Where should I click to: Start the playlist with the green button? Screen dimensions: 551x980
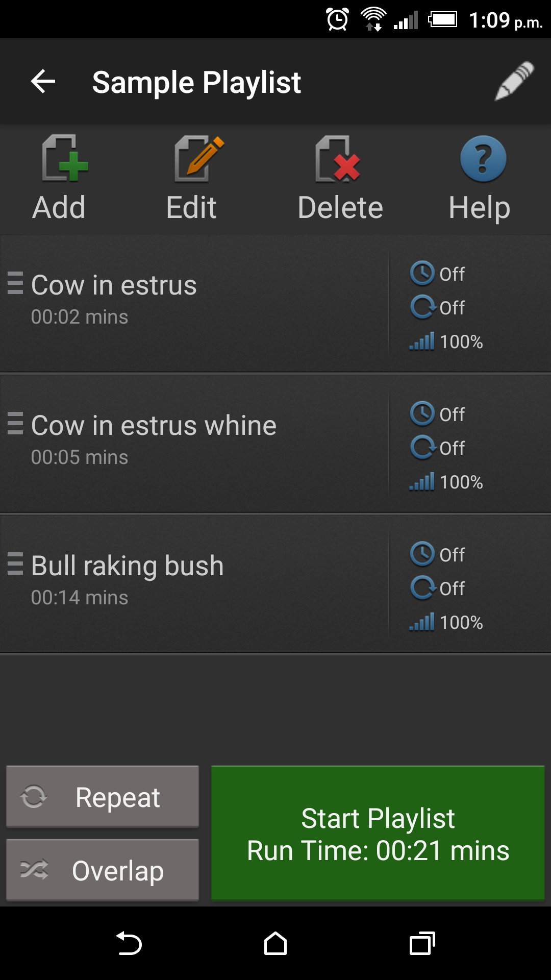coord(378,833)
